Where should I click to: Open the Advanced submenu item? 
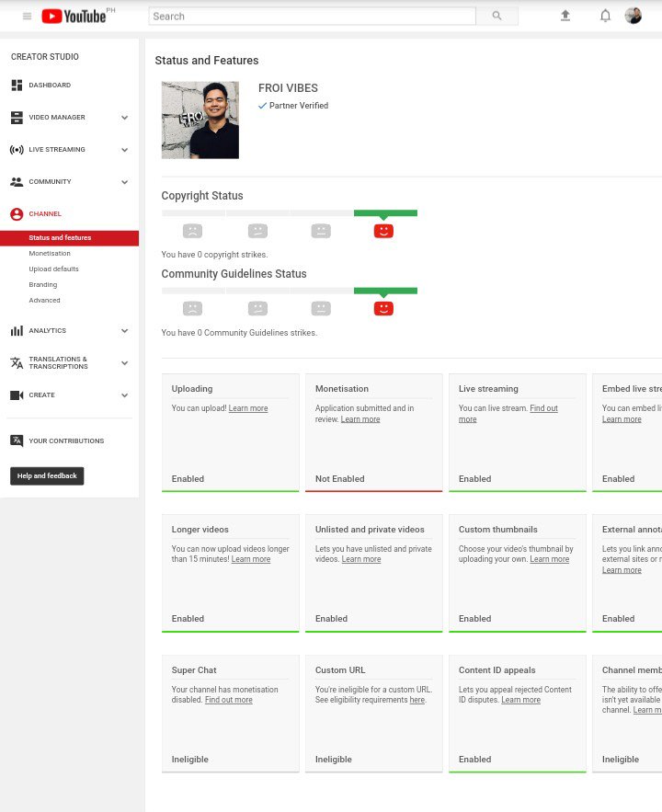click(x=44, y=301)
